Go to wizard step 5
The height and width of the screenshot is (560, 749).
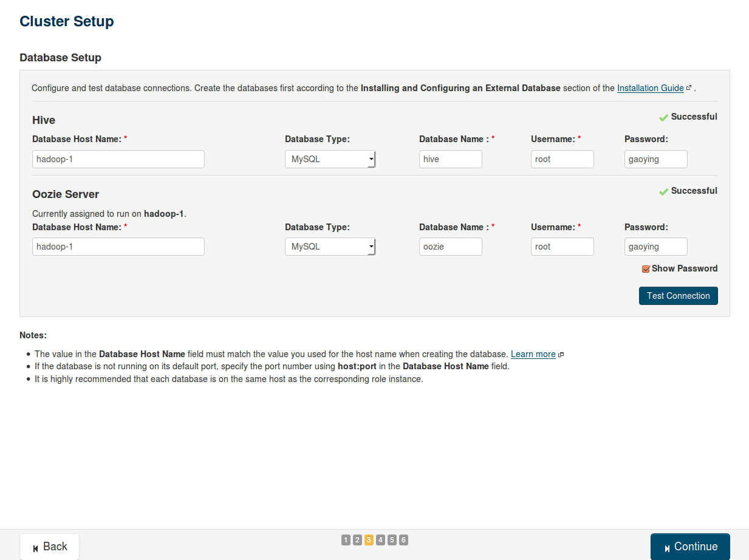(x=392, y=540)
